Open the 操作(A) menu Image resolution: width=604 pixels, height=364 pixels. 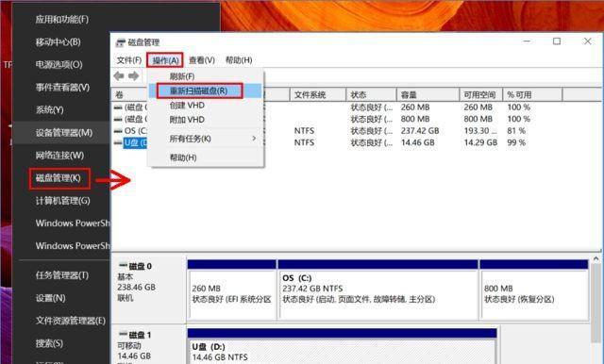pyautogui.click(x=165, y=60)
